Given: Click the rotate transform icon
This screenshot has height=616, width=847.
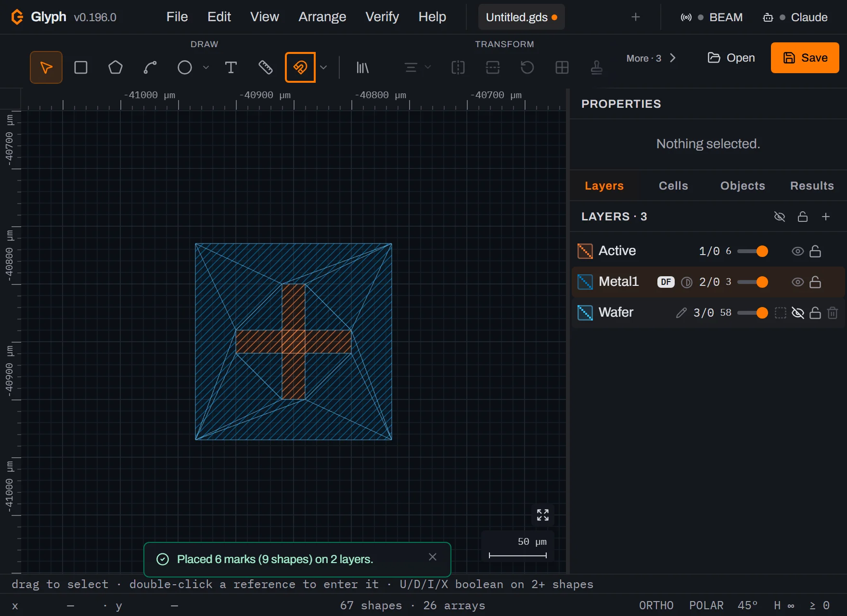Looking at the screenshot, I should (527, 67).
